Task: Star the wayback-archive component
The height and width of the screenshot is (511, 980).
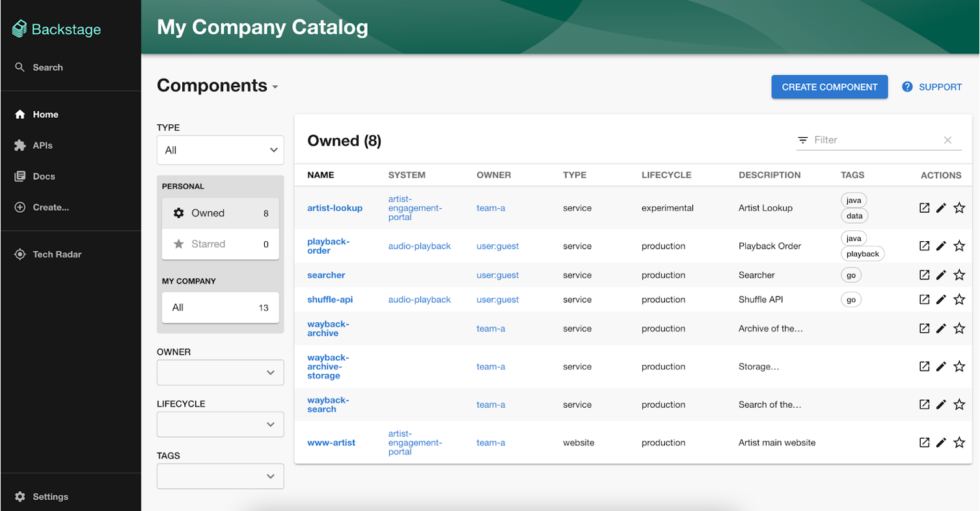Action: click(x=959, y=328)
